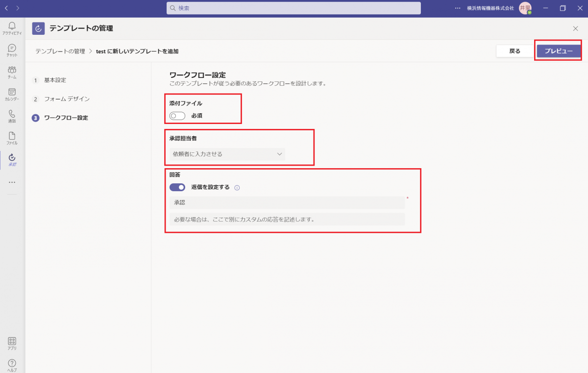Disable the 返信を設定する toggle

[x=177, y=187]
